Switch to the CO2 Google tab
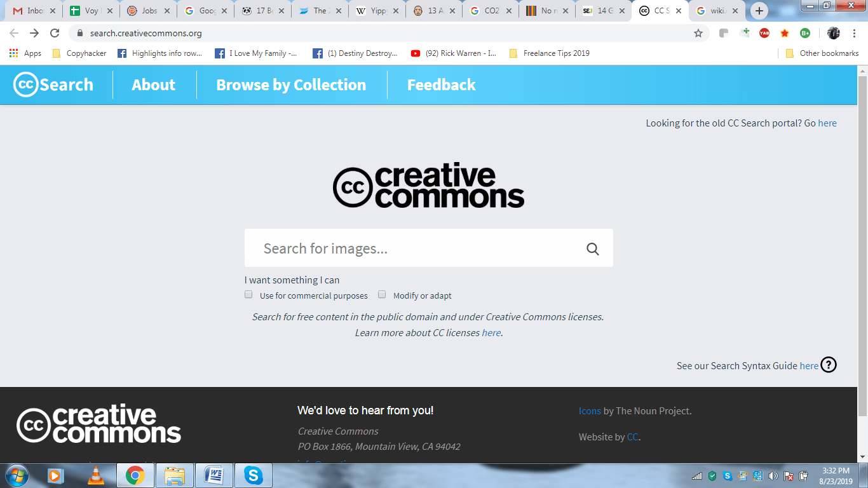The height and width of the screenshot is (488, 868). [491, 11]
